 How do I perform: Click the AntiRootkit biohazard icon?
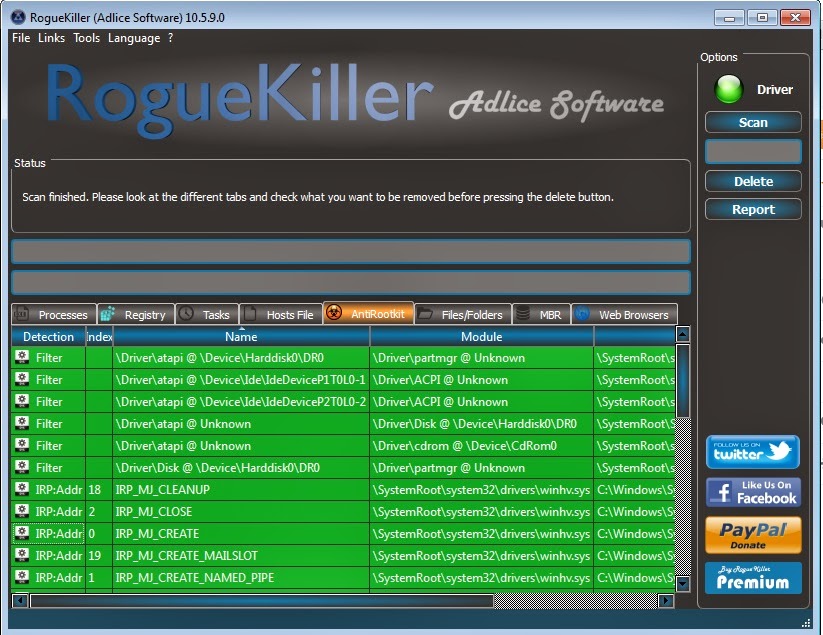pos(334,313)
